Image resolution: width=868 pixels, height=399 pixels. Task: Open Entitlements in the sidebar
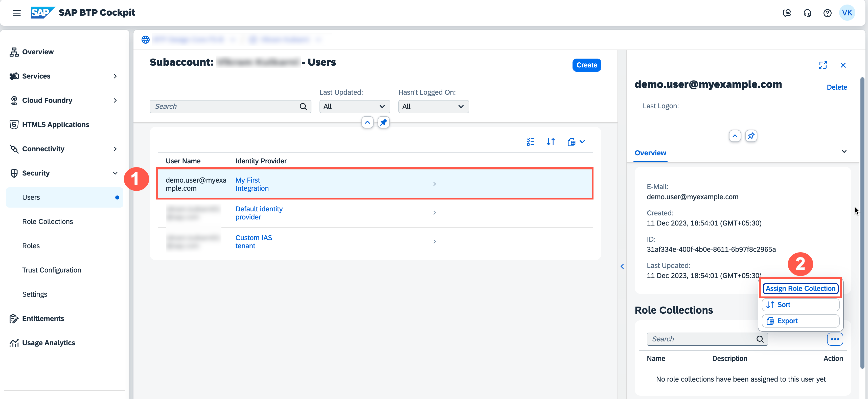[43, 318]
